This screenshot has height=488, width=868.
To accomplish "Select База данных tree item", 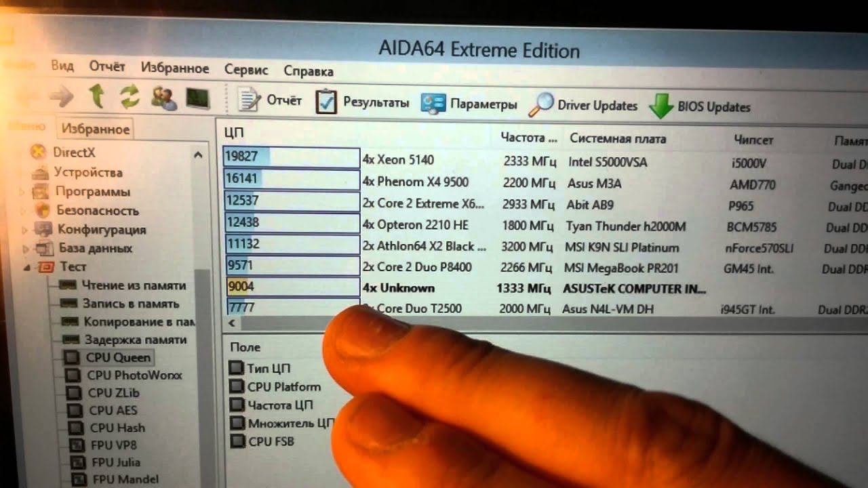I will (x=95, y=248).
